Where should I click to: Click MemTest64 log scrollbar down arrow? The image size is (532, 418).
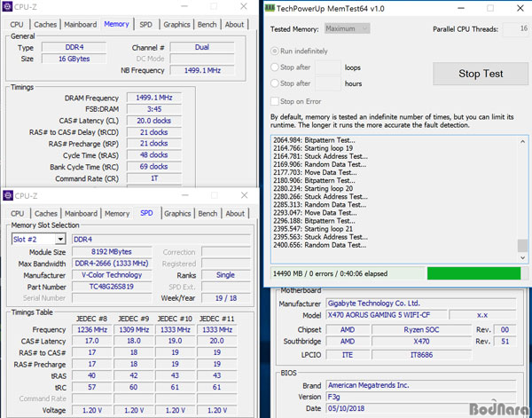click(522, 258)
